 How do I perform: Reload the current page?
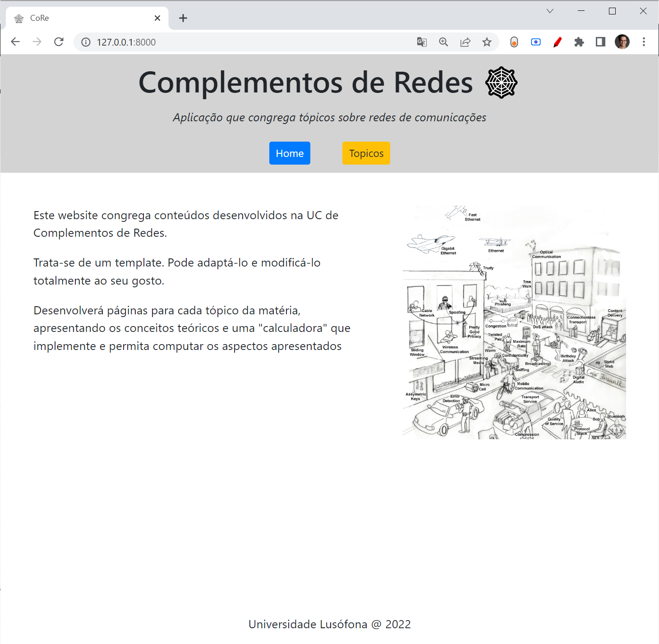[x=59, y=42]
